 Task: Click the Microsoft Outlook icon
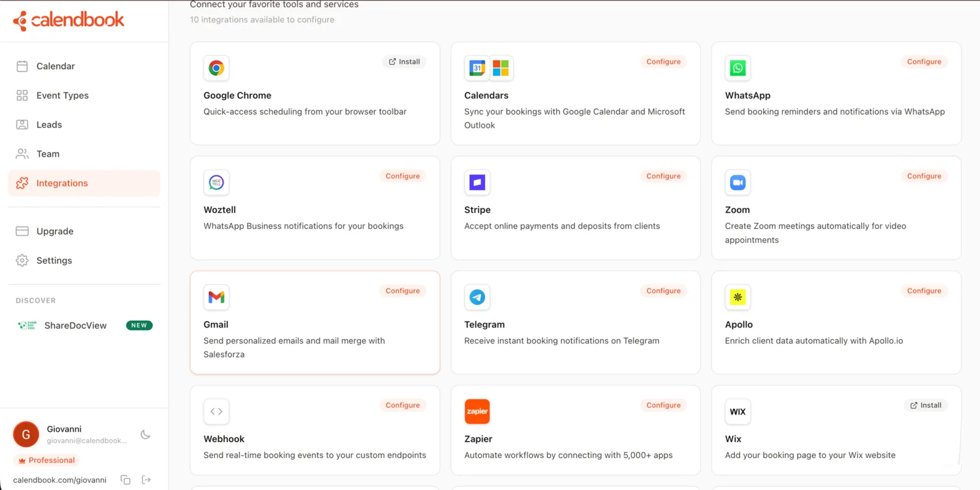[500, 68]
